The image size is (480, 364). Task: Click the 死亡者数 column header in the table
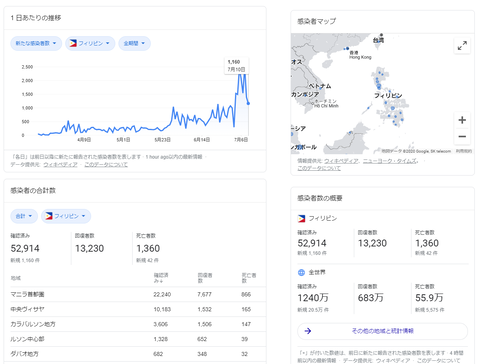[x=249, y=278]
